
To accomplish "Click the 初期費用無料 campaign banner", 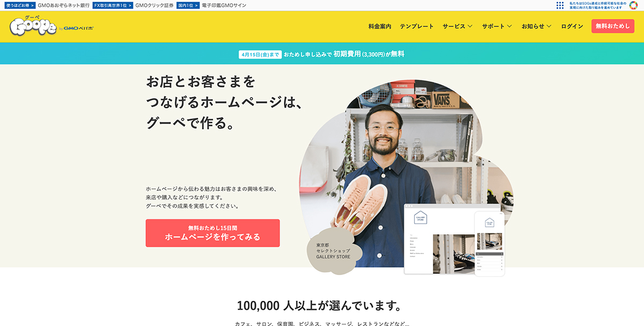I will [x=322, y=54].
